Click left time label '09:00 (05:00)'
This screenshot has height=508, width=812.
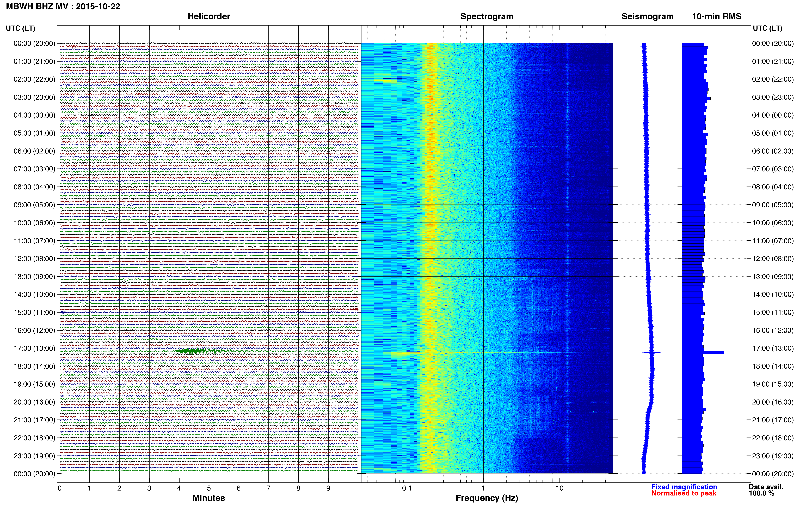(34, 205)
